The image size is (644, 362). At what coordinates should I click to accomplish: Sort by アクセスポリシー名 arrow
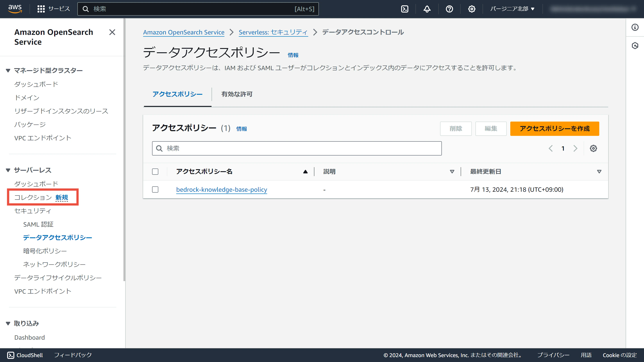click(305, 172)
